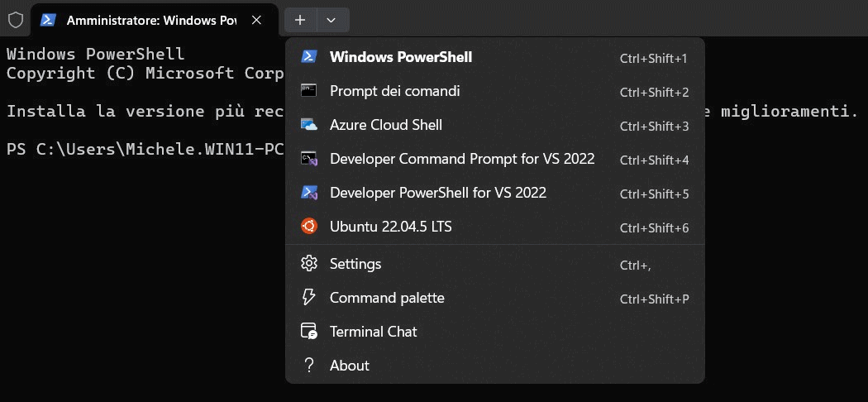Close the Amministratore: Windows PowerShell tab
This screenshot has width=868, height=402.
[x=256, y=20]
